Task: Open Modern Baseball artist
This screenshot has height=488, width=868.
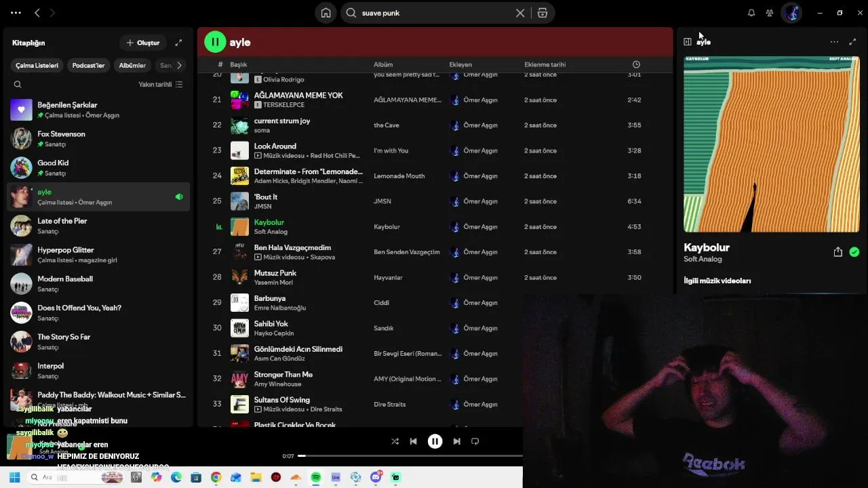Action: click(98, 283)
